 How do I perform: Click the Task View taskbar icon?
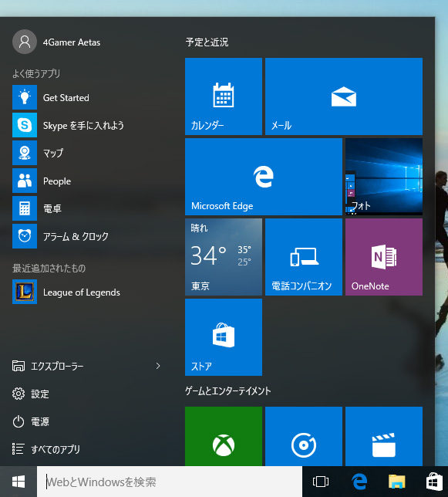pyautogui.click(x=321, y=482)
